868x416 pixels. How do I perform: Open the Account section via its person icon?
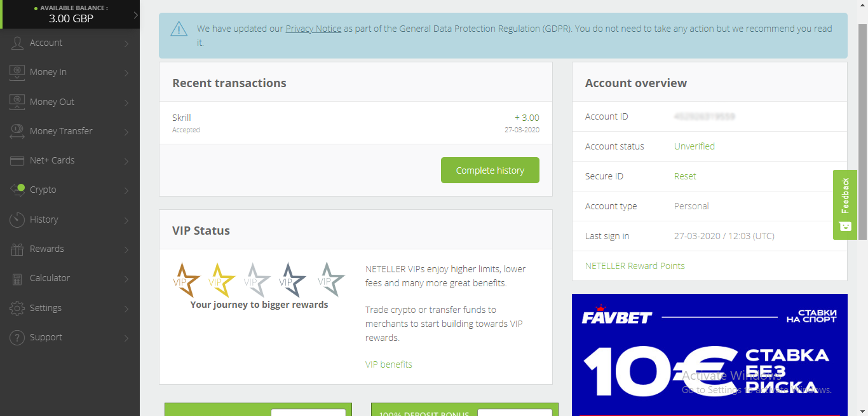tap(17, 43)
